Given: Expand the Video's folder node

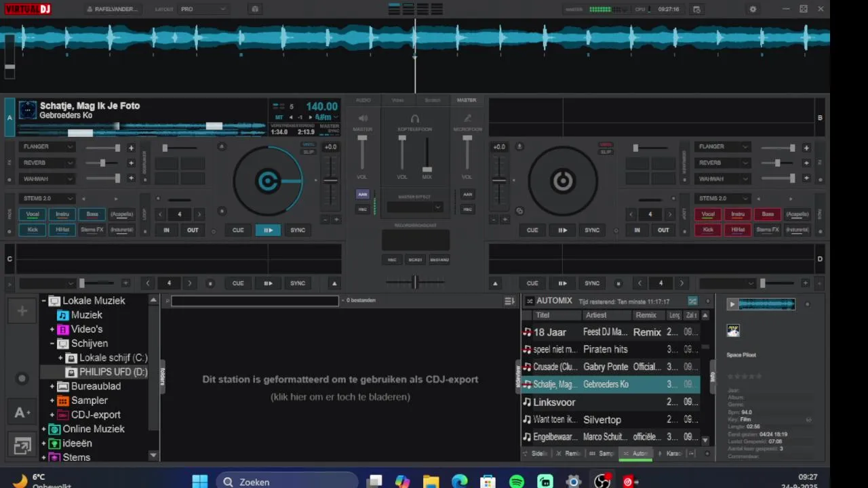Looking at the screenshot, I should pos(52,329).
